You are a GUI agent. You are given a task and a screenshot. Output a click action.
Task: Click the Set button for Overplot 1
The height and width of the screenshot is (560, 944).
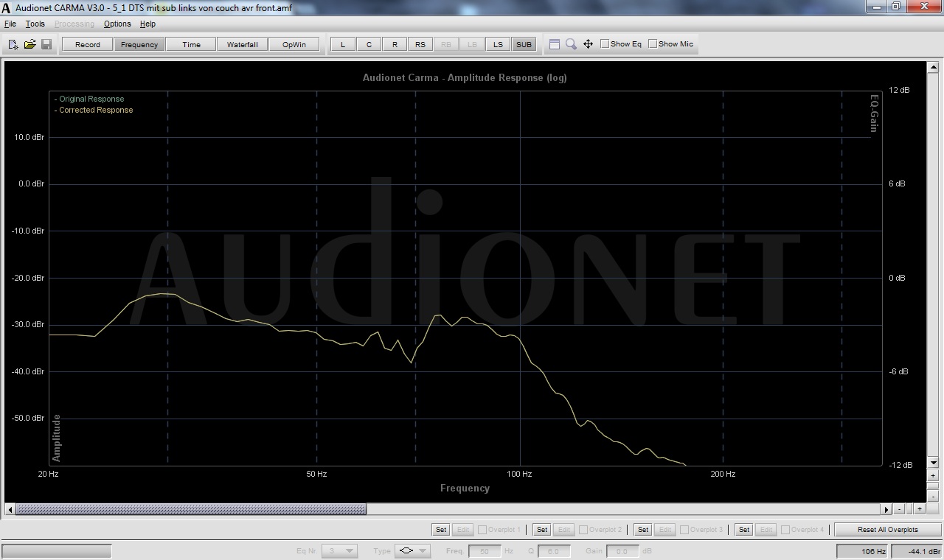coord(440,530)
